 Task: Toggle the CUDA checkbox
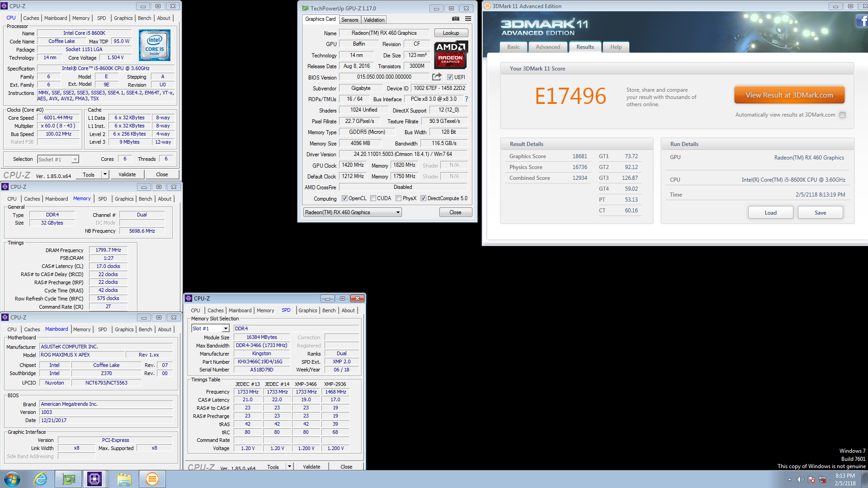click(373, 198)
